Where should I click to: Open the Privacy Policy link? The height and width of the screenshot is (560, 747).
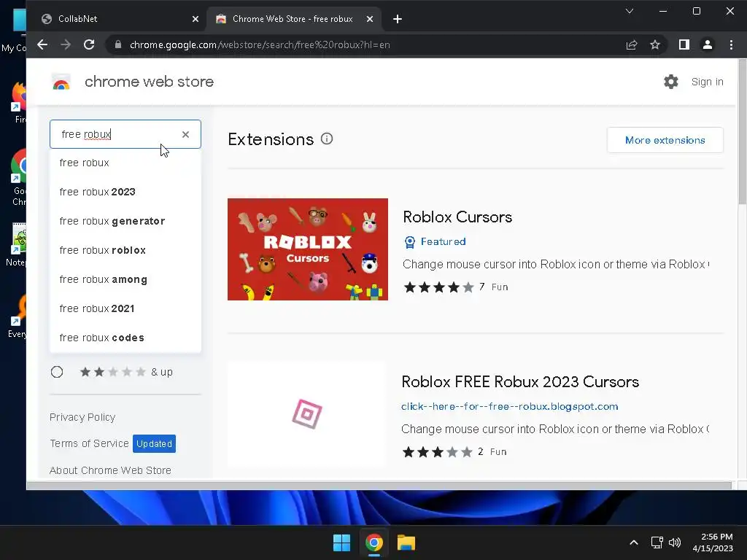pos(82,417)
